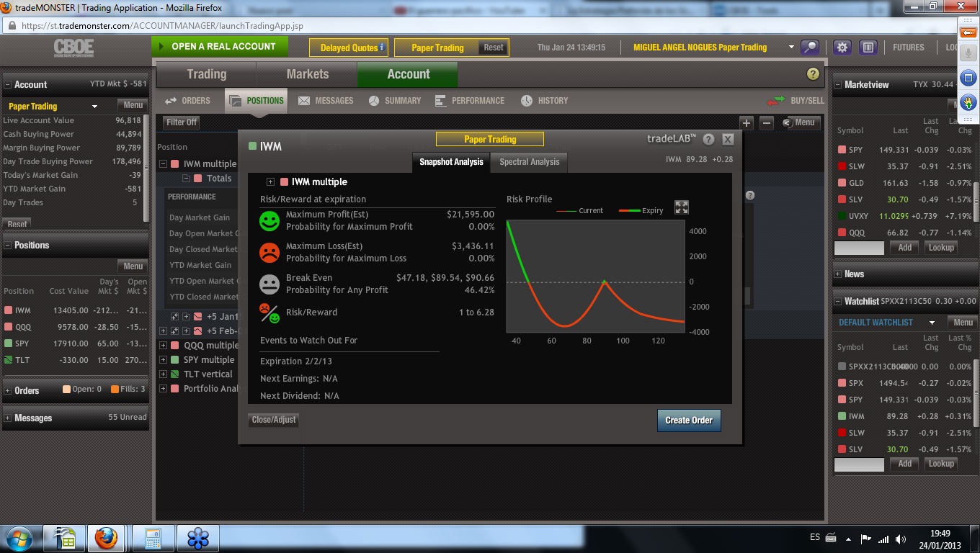Click the red frowning Maximum Loss icon
This screenshot has height=553, width=980.
point(269,252)
